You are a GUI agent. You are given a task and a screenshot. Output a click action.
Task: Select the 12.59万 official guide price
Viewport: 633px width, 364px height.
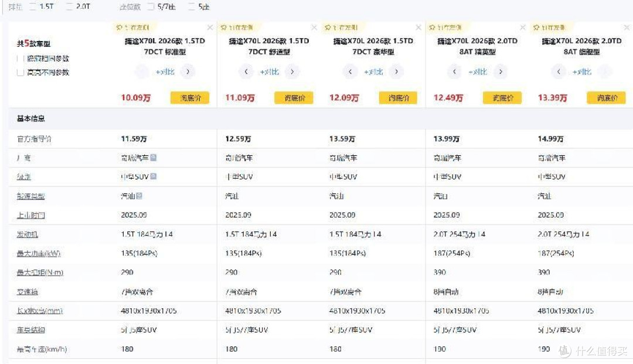[x=238, y=139]
